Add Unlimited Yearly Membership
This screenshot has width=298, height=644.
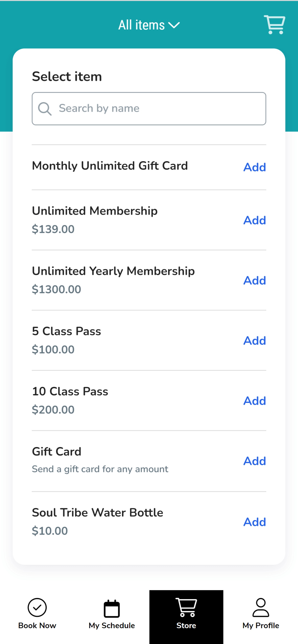click(254, 281)
